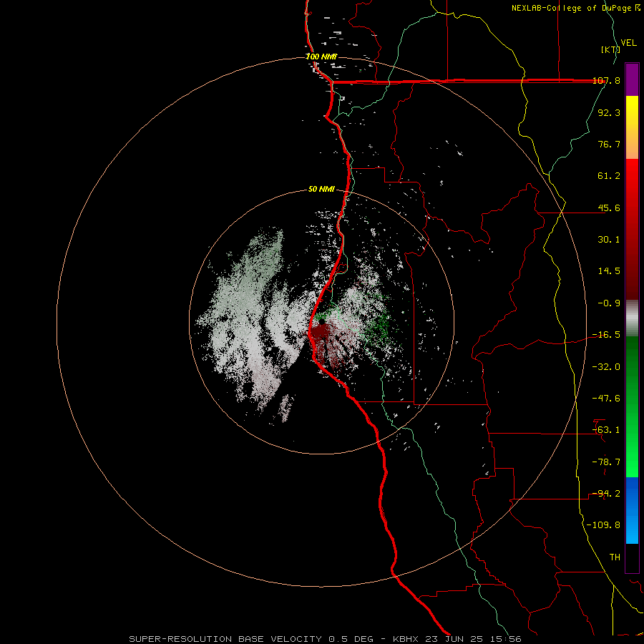Select the -16.5 legend value
The width and height of the screenshot is (644, 644).
[606, 335]
